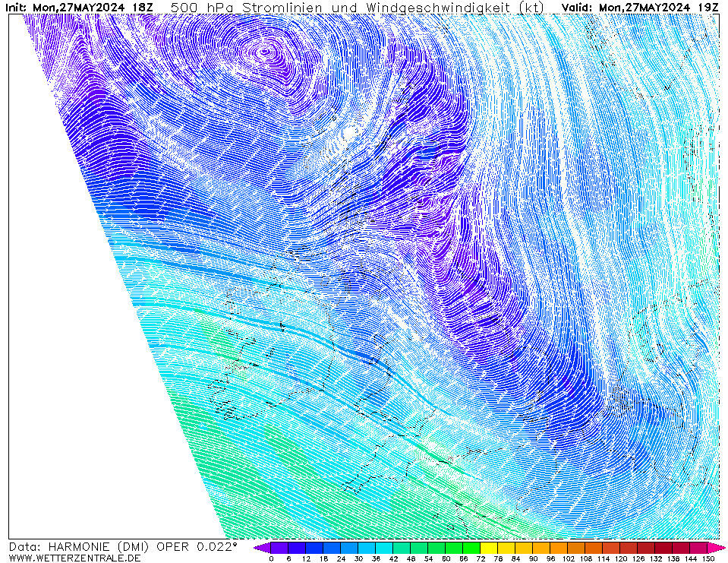Select the 60–66 kt green swatch
This screenshot has width=728, height=563.
(x=454, y=548)
